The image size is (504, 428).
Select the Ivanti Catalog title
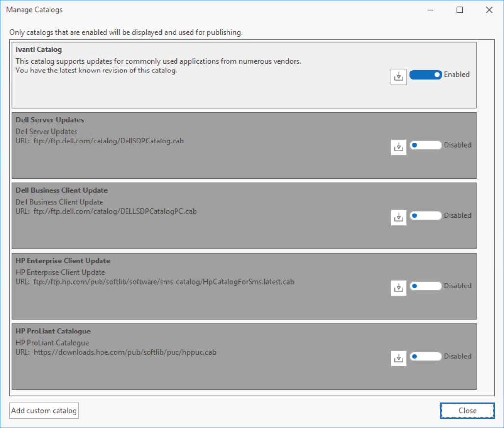point(39,49)
